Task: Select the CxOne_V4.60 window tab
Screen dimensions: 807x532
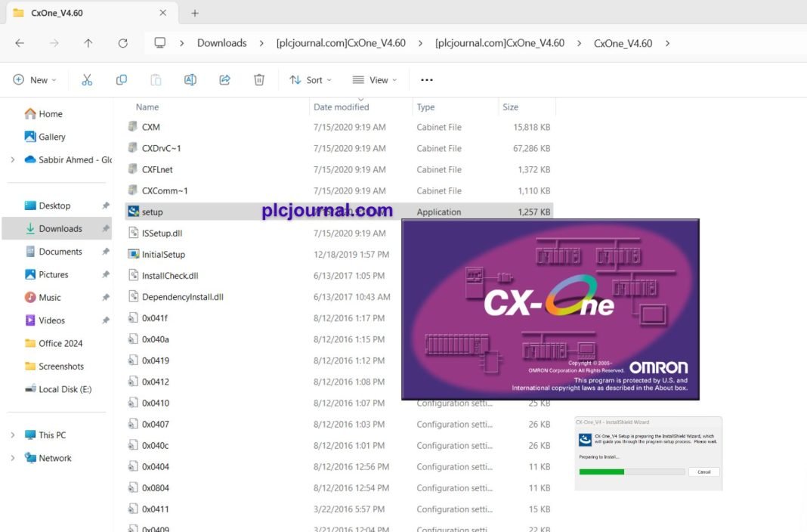Action: pos(57,12)
